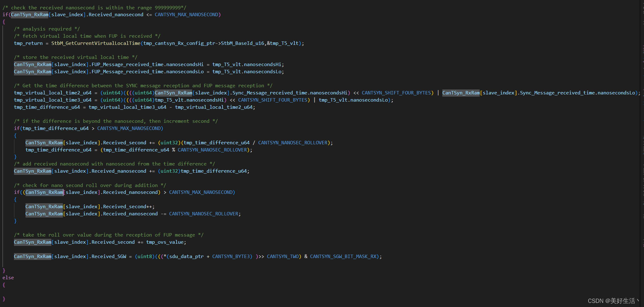Click 'take the roll over value' comment

[x=109, y=235]
